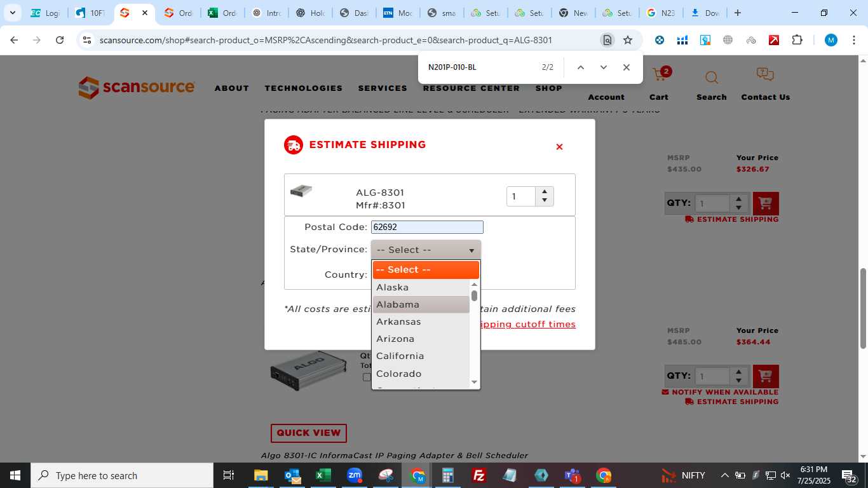Click the Windows Start button
This screenshot has width=868, height=488.
[x=15, y=475]
